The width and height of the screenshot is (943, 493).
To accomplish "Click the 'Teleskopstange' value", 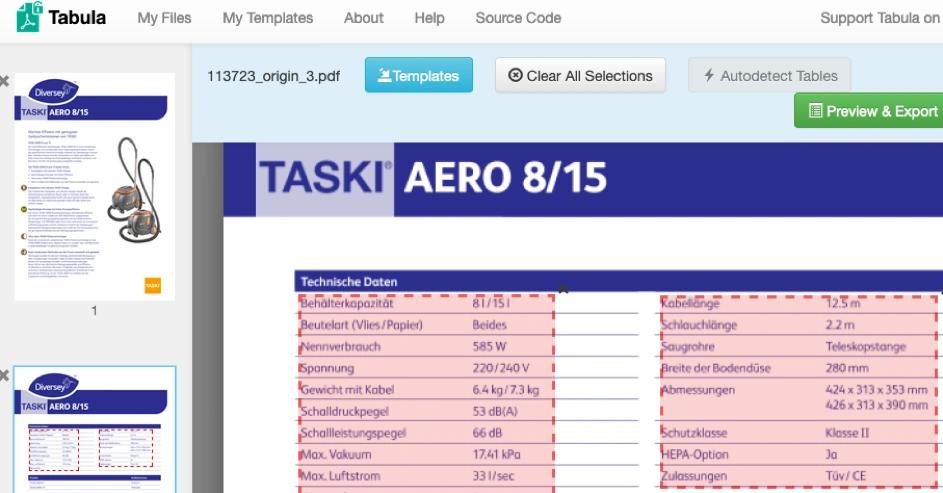I will [x=865, y=346].
